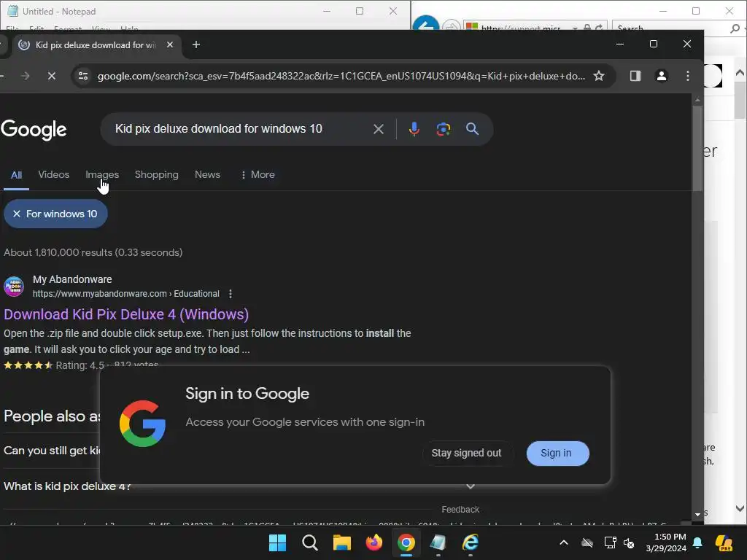747x560 pixels.
Task: Close the Kid pix deluxe tab
Action: coord(169,44)
